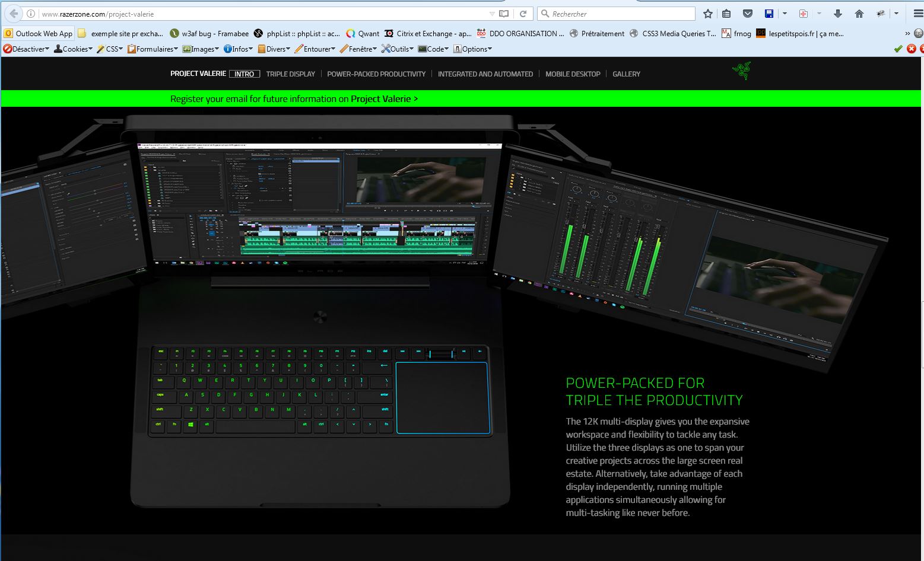Open the Divers dropdown menu
The height and width of the screenshot is (561, 924).
(274, 49)
